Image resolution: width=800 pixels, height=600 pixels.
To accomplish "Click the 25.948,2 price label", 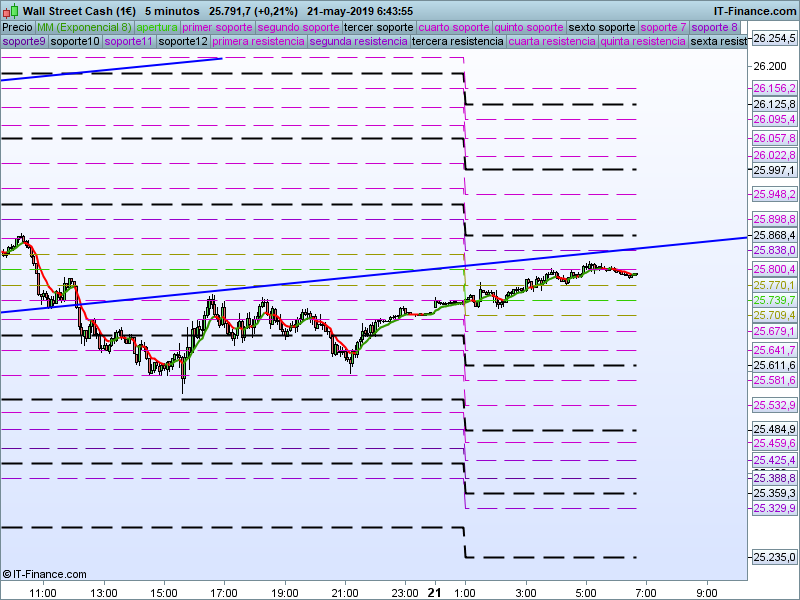I will point(774,194).
